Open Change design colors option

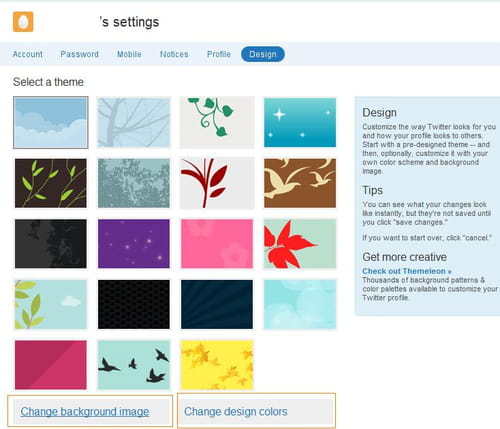236,412
